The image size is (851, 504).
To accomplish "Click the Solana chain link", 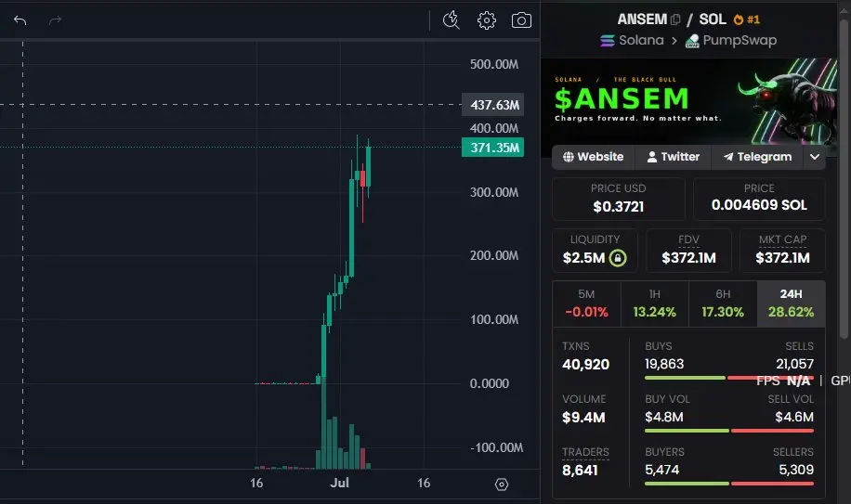I will (x=633, y=40).
